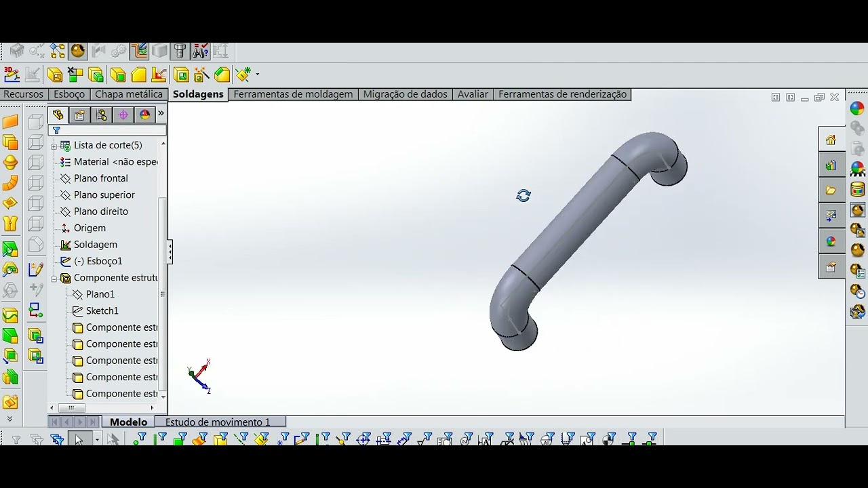
Task: Open the DimXpertManager tab icon
Action: [x=123, y=115]
